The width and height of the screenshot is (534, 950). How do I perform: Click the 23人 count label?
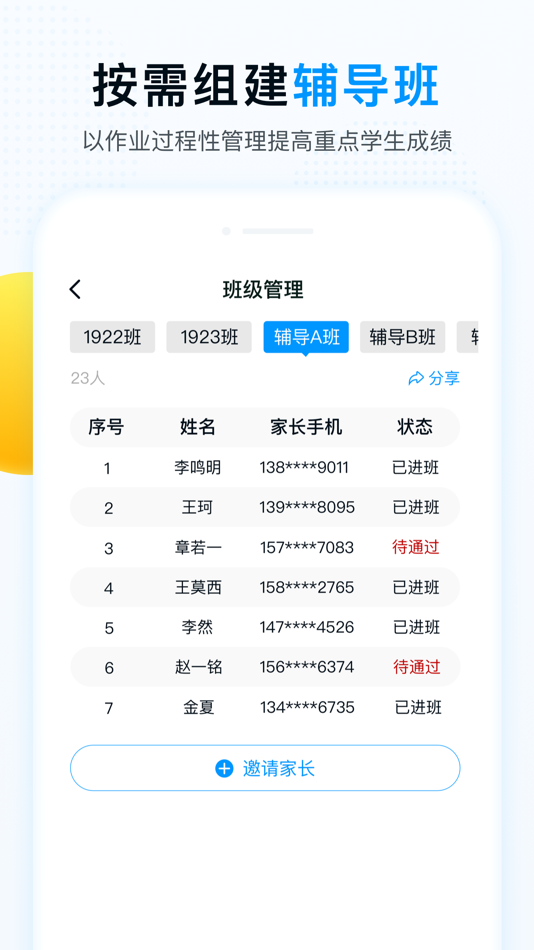click(x=88, y=378)
